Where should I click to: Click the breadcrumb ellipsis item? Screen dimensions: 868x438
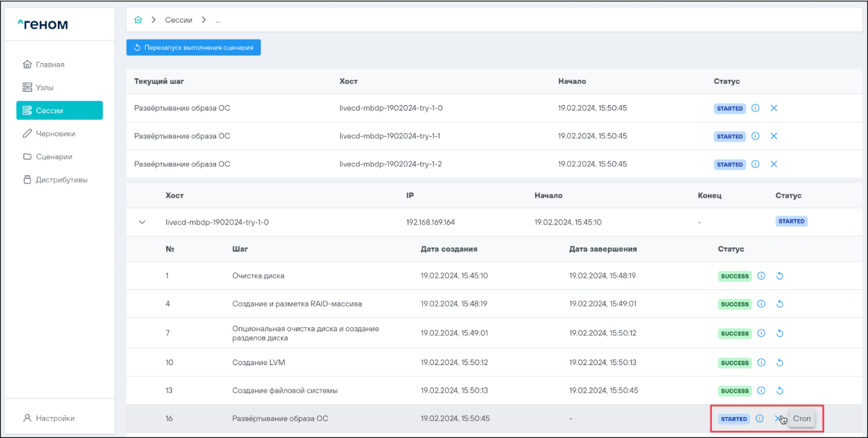(x=217, y=20)
